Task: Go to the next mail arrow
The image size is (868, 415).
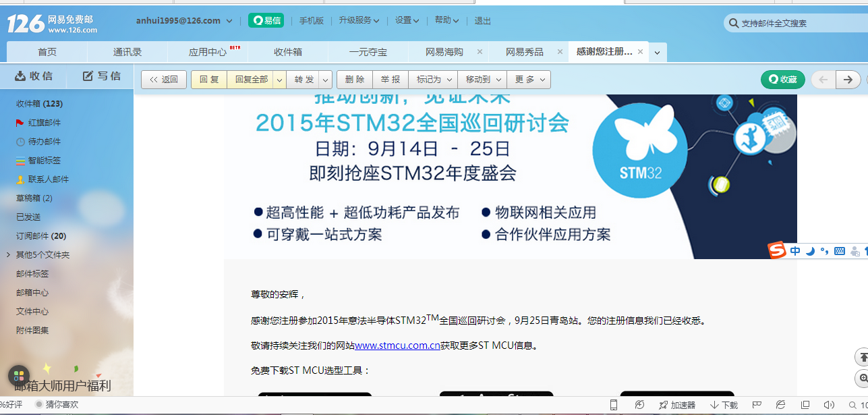Action: coord(848,80)
